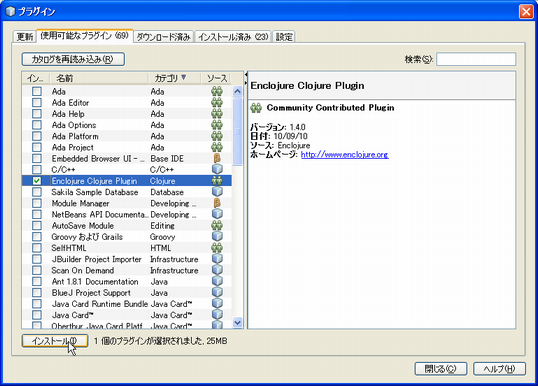Viewport: 538px width, 386px height.
Task: Click the plugin list scroll down arrow
Action: [237, 323]
